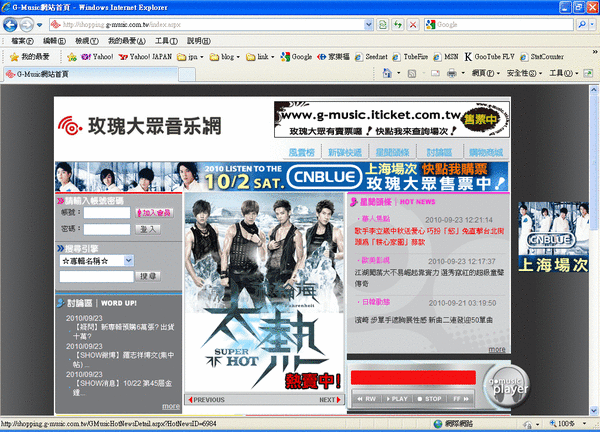Click the 帳號 account input field
The height and width of the screenshot is (432, 600).
(x=107, y=213)
